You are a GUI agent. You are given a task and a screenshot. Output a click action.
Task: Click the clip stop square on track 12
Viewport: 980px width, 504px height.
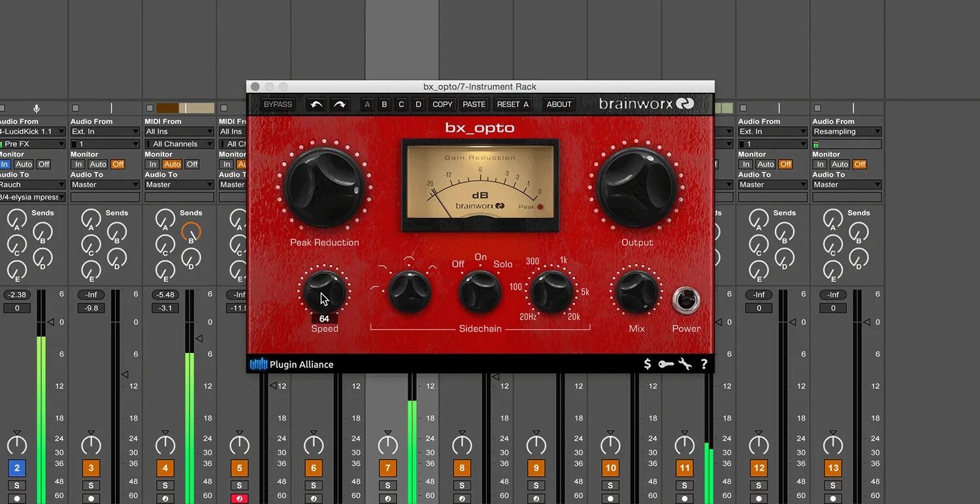(x=743, y=108)
